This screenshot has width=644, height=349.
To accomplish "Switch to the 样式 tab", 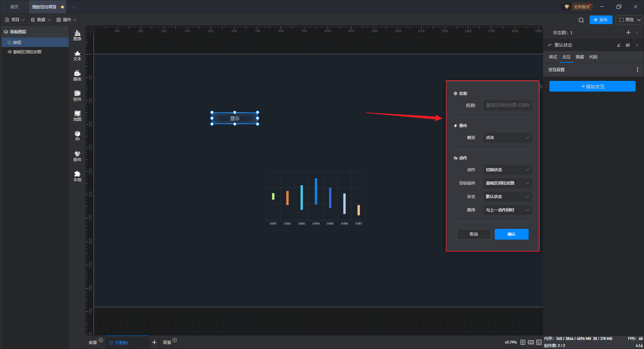I will (x=553, y=57).
